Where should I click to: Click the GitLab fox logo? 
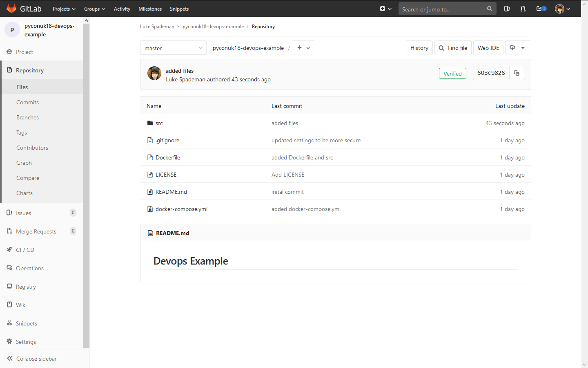coord(11,9)
